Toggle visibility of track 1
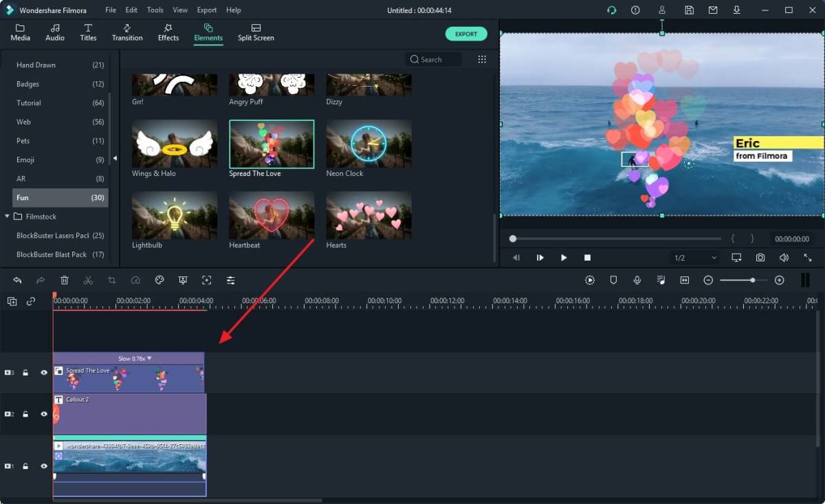The width and height of the screenshot is (825, 504). tap(44, 466)
